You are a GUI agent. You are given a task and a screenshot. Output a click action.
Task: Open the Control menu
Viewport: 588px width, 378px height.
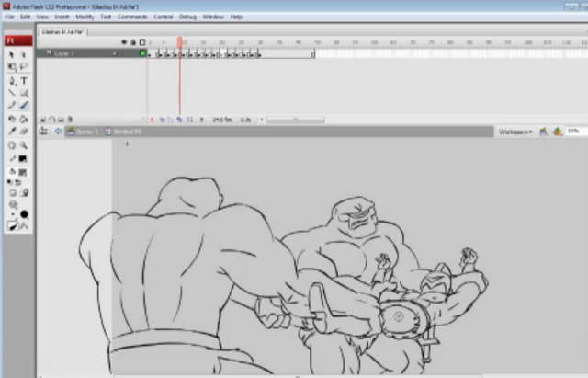click(x=164, y=17)
